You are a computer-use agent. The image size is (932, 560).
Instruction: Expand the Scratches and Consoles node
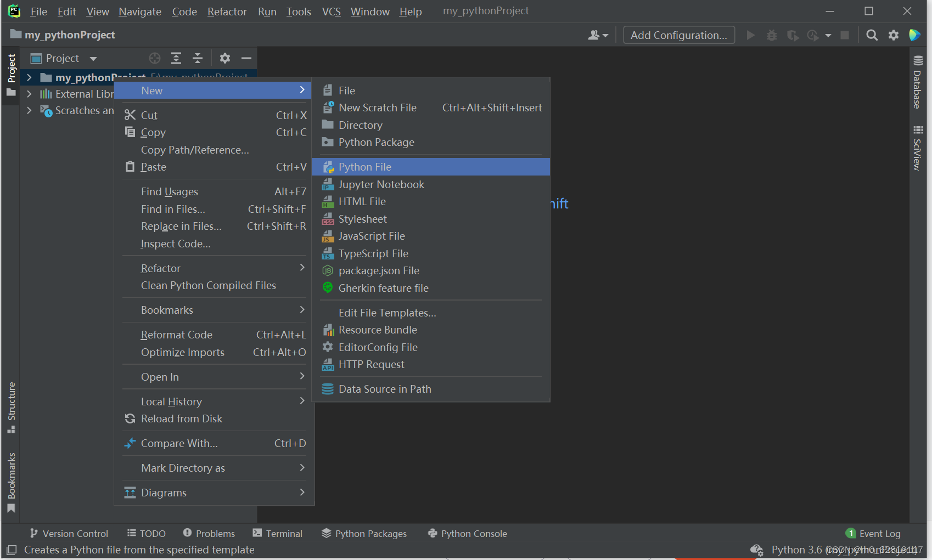tap(29, 110)
